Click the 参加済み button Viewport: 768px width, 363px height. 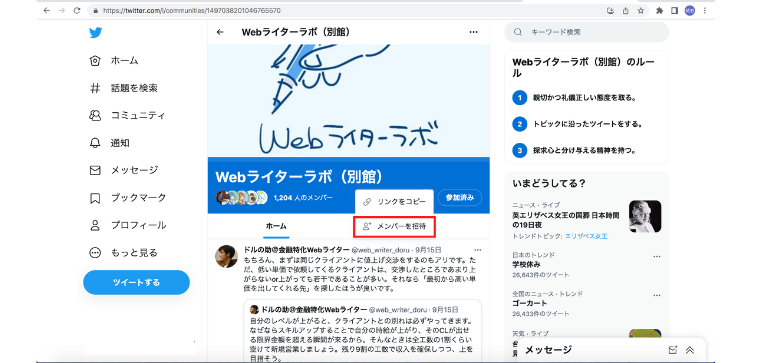460,197
